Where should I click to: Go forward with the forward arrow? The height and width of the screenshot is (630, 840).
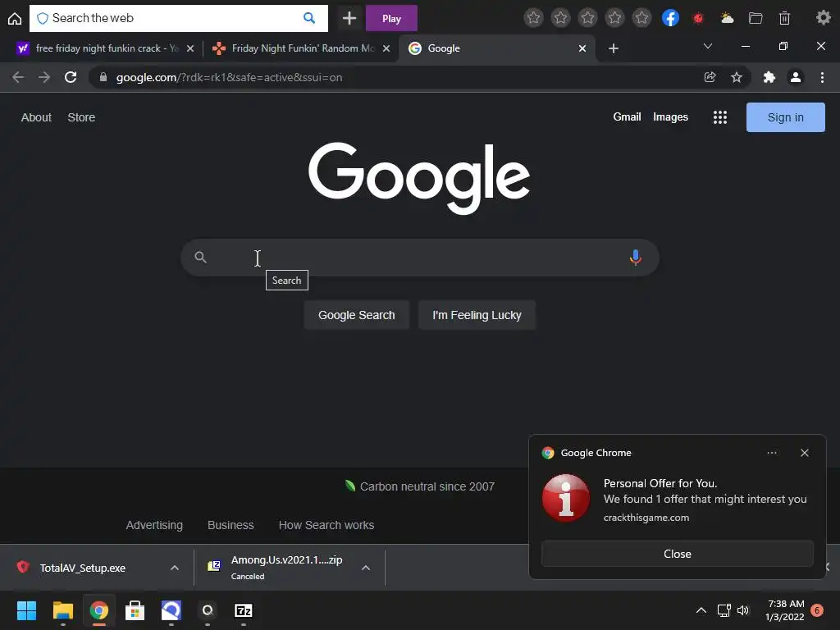coord(44,77)
